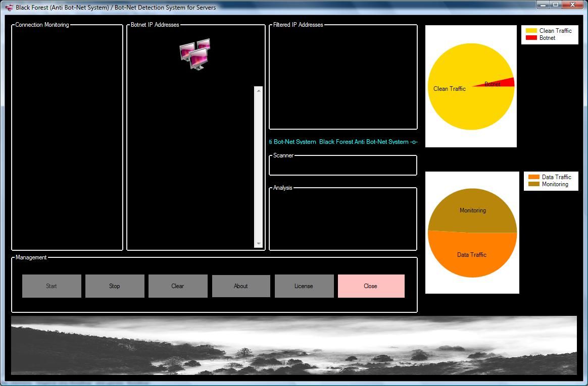Image resolution: width=588 pixels, height=386 pixels.
Task: Click the orange Data Traffic legend swatch
Action: [x=533, y=177]
